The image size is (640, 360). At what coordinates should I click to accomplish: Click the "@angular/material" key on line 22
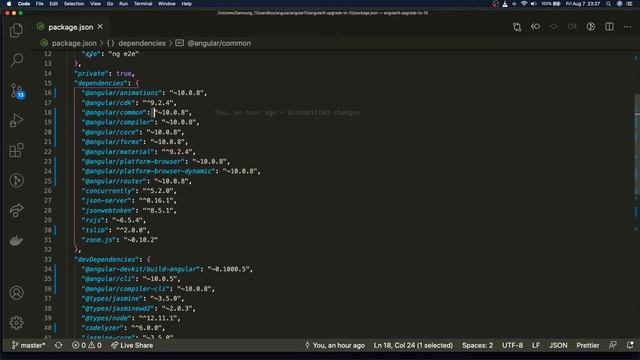[x=118, y=152]
